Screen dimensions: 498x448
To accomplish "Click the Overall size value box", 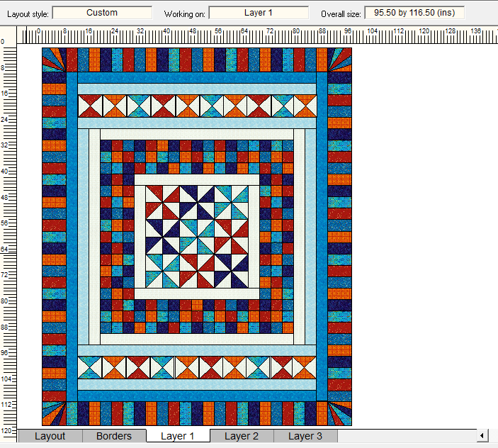I will [x=414, y=13].
